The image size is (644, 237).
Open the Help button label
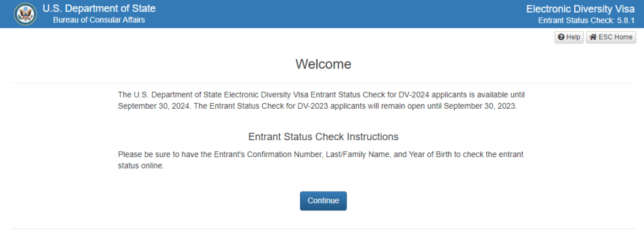click(574, 37)
